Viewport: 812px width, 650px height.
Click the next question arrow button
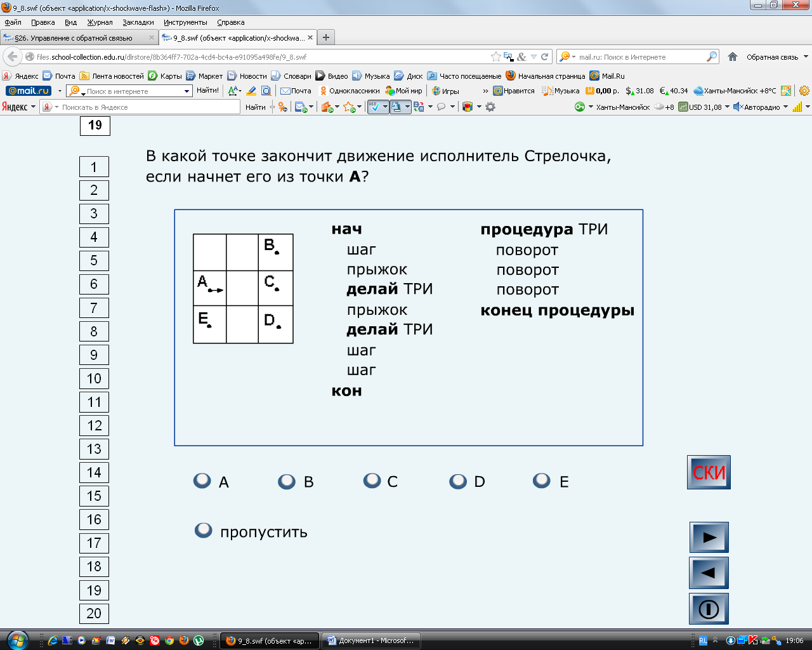click(x=709, y=537)
